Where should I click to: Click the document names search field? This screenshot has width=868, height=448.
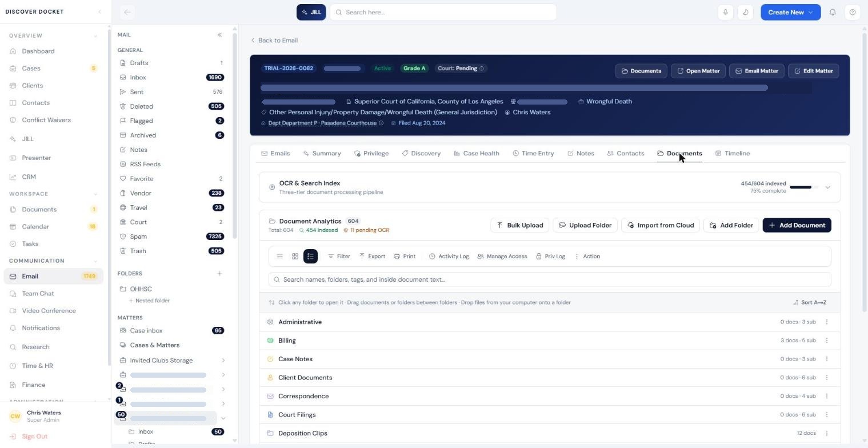coord(550,279)
